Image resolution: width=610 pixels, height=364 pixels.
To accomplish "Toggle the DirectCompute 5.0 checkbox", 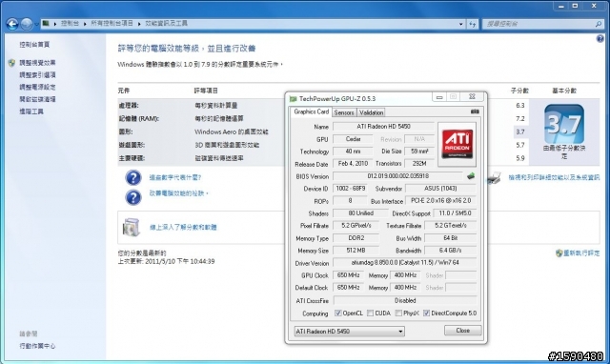I will click(x=426, y=313).
